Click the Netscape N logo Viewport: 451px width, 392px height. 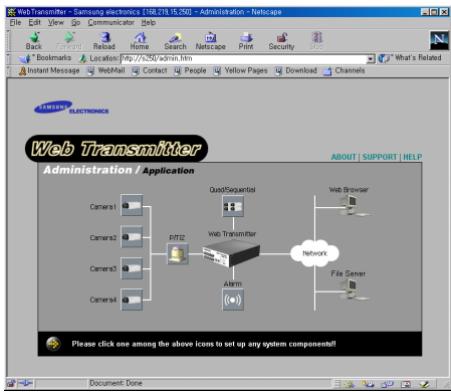tap(439, 40)
